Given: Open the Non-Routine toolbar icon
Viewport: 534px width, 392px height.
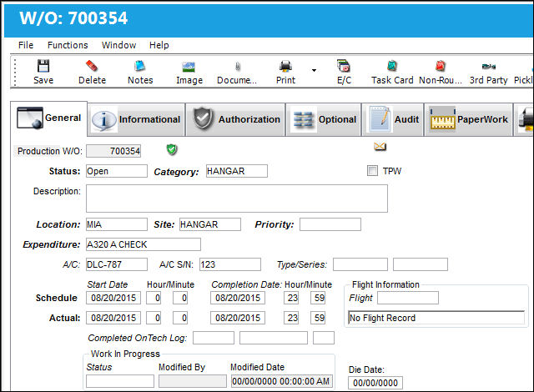Looking at the screenshot, I should click(441, 66).
